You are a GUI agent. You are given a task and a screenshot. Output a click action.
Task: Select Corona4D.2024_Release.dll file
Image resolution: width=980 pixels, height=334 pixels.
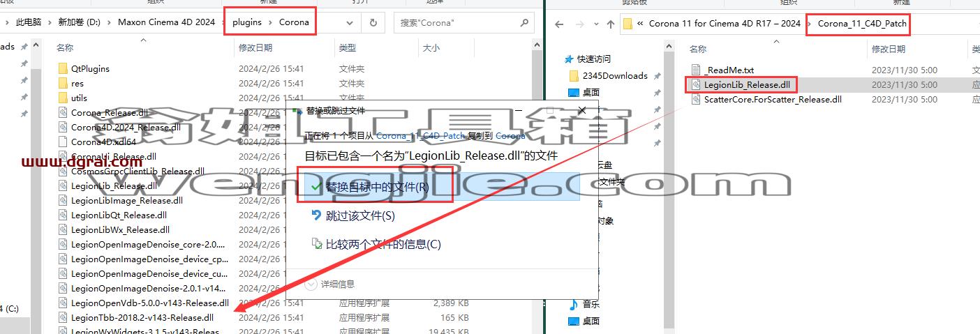coord(126,127)
